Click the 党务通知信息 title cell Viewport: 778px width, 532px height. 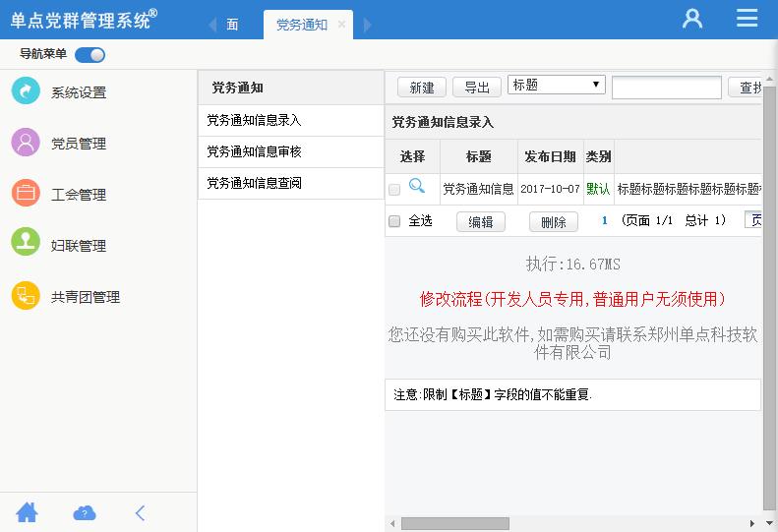478,189
